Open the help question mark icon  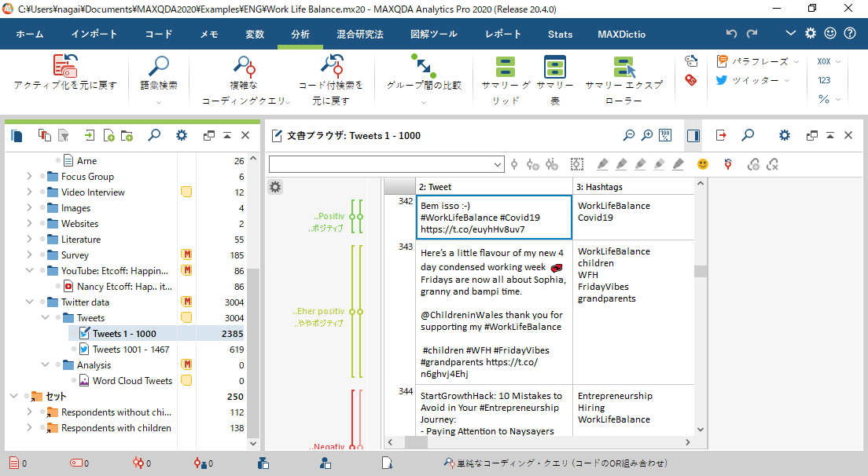pos(850,33)
